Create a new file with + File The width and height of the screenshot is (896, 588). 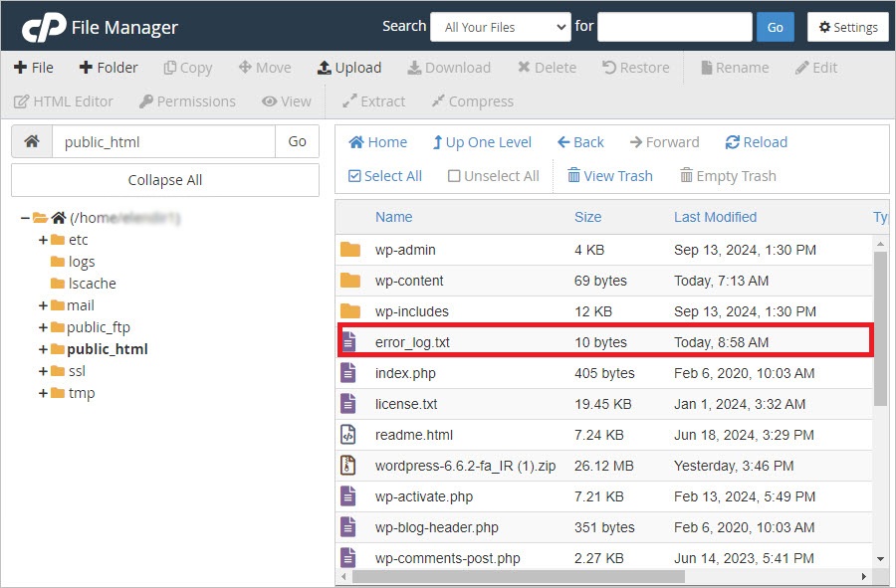34,68
